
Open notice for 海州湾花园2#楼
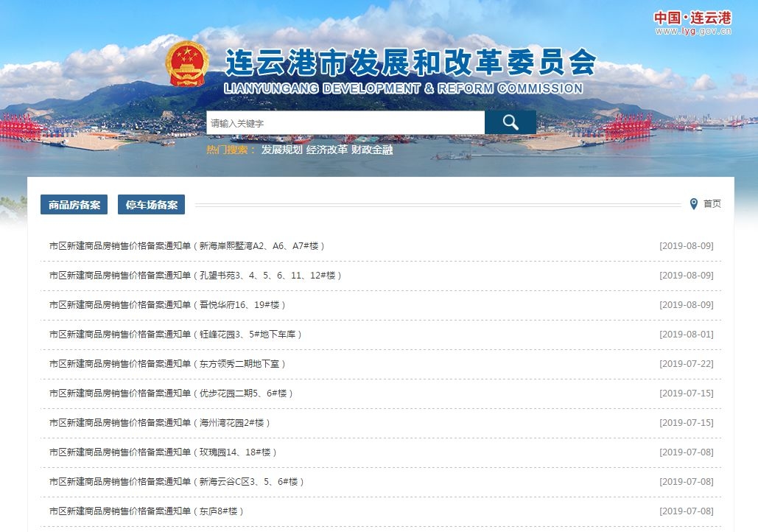click(x=160, y=423)
